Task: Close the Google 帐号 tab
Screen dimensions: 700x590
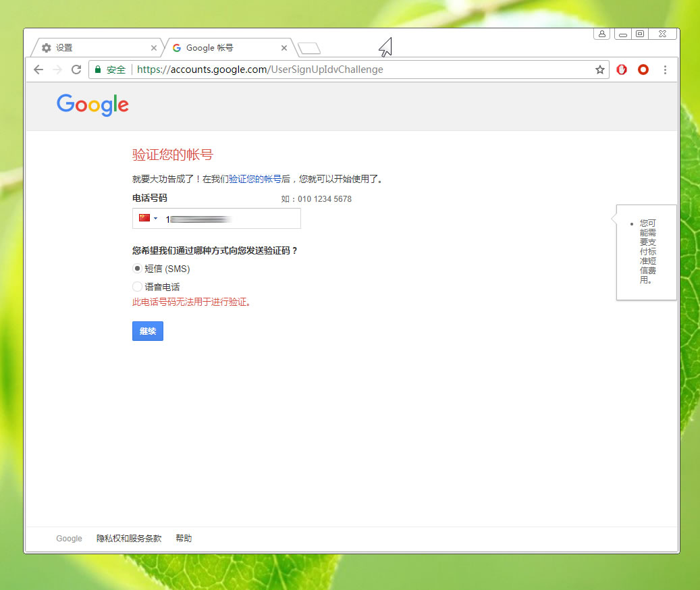Action: (284, 48)
